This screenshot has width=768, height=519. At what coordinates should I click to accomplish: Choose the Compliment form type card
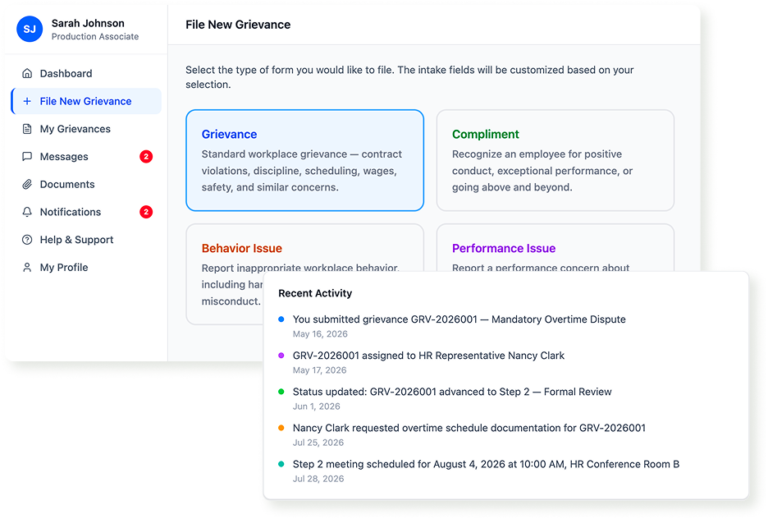(555, 160)
